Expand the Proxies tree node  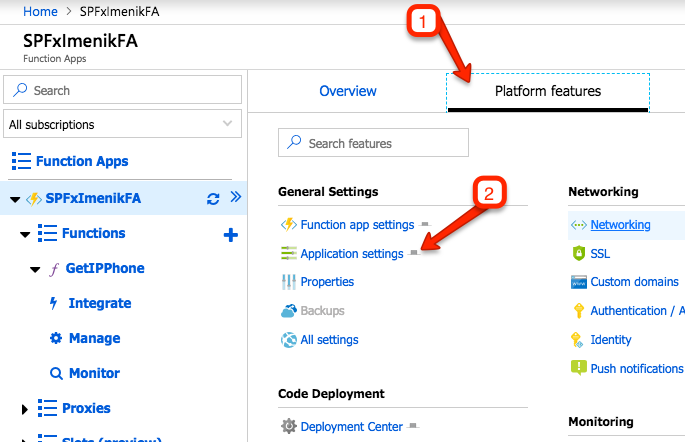pyautogui.click(x=25, y=409)
